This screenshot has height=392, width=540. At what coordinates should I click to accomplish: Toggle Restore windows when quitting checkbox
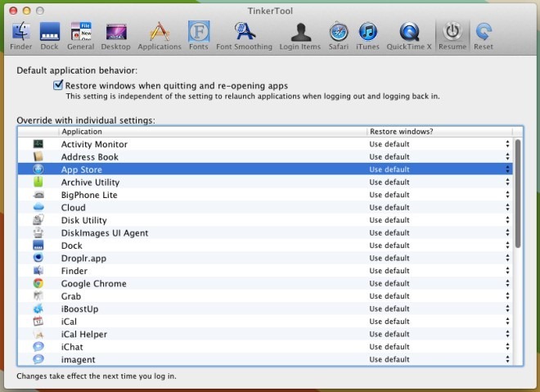(x=58, y=85)
